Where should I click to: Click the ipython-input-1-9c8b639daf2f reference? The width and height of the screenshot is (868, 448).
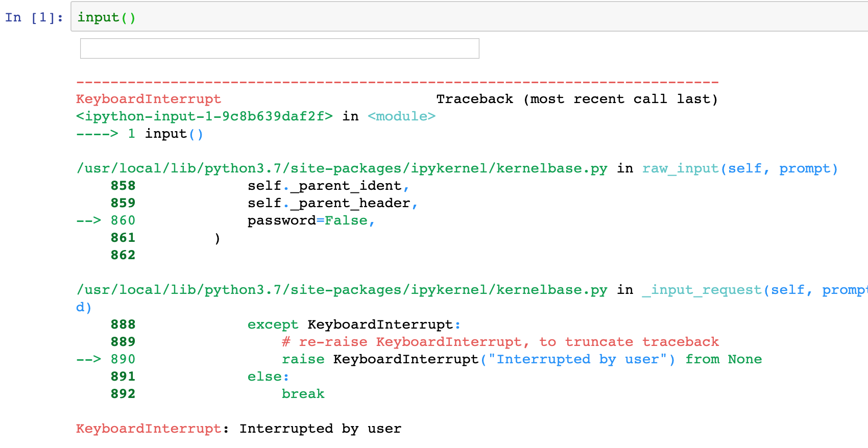204,116
